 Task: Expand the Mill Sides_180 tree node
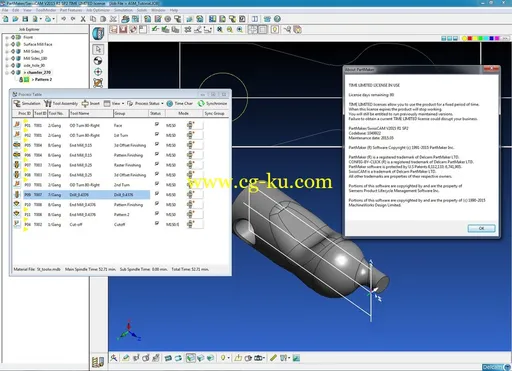[7, 58]
